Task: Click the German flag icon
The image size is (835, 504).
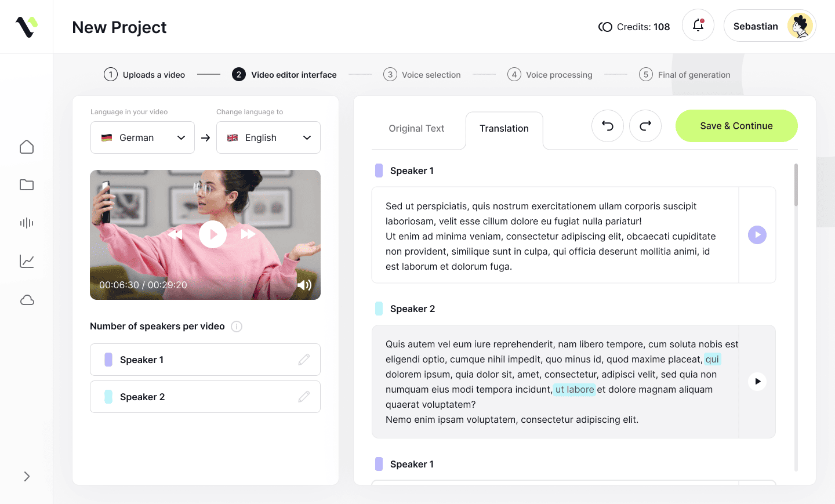Action: coord(107,137)
